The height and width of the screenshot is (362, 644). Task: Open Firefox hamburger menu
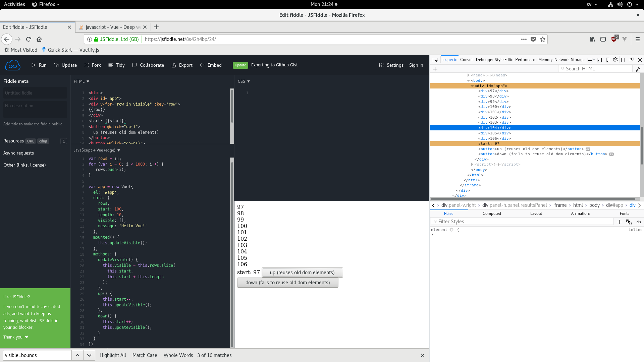tap(638, 39)
